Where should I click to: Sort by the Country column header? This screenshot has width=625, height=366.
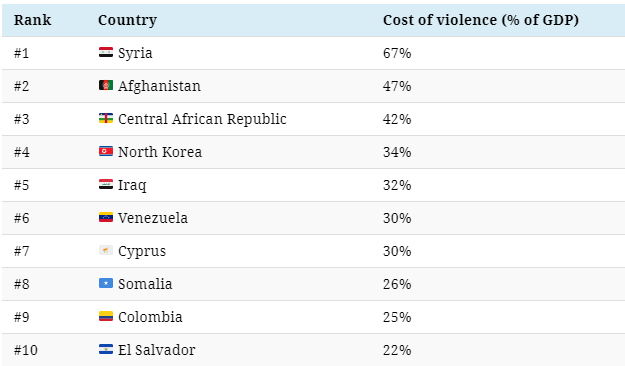(x=128, y=20)
